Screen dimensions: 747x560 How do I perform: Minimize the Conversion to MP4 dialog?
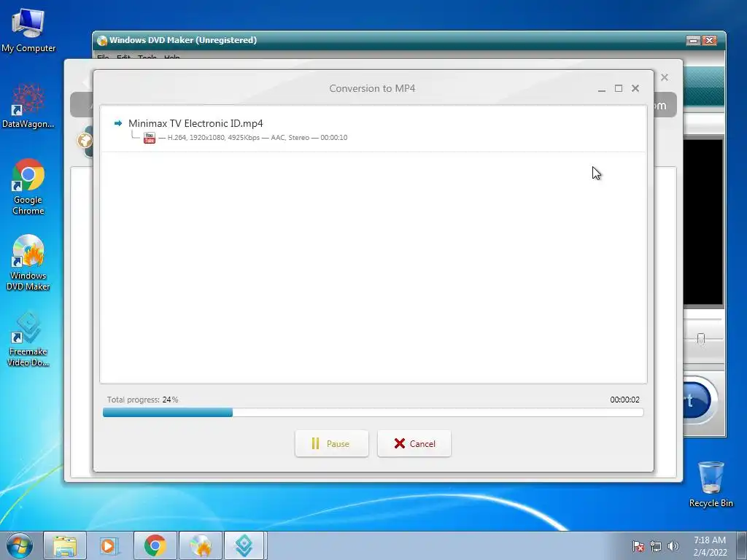(x=602, y=88)
